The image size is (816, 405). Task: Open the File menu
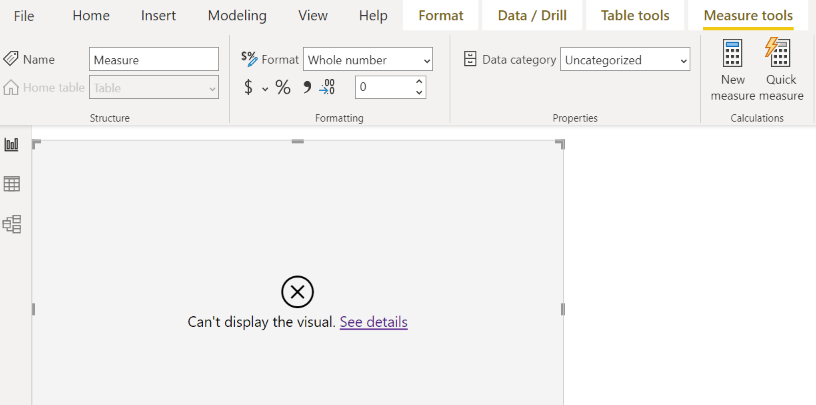click(24, 16)
